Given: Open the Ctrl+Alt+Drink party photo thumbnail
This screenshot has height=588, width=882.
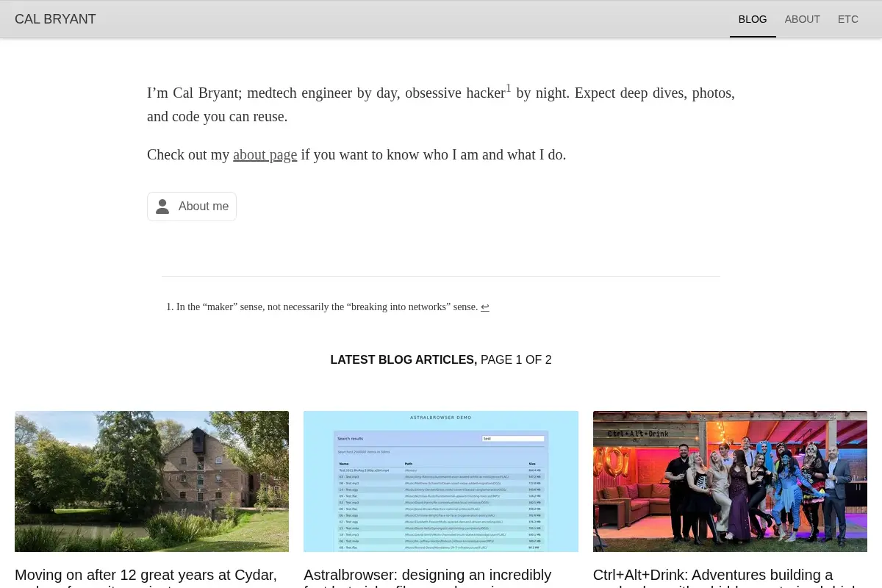Looking at the screenshot, I should tap(730, 481).
